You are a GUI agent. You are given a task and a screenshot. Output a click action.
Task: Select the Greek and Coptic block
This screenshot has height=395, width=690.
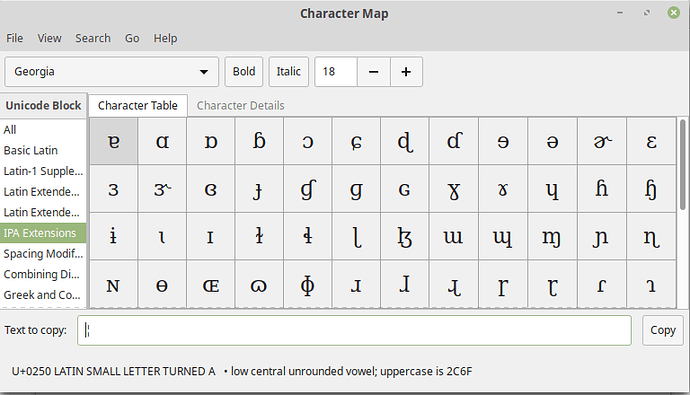(43, 295)
